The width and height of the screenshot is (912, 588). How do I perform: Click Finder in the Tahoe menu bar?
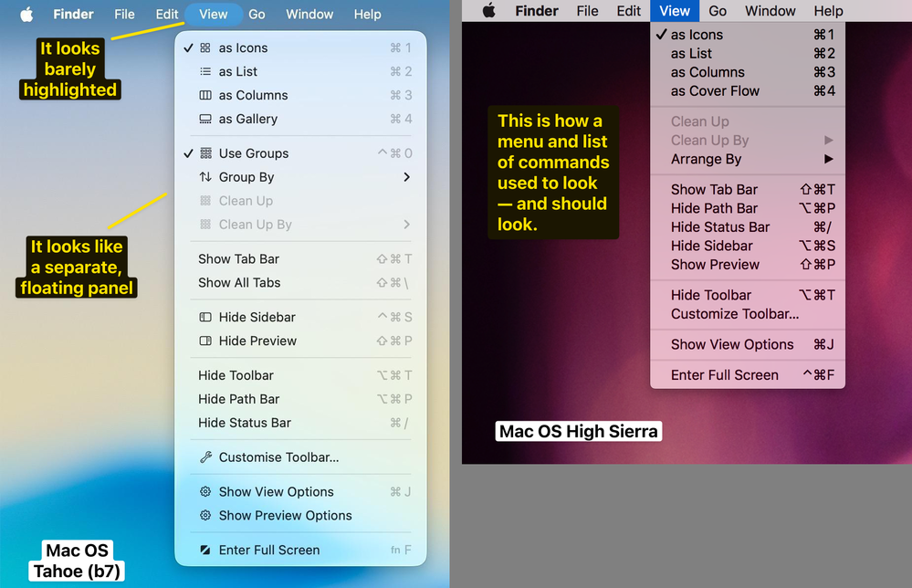(x=73, y=14)
